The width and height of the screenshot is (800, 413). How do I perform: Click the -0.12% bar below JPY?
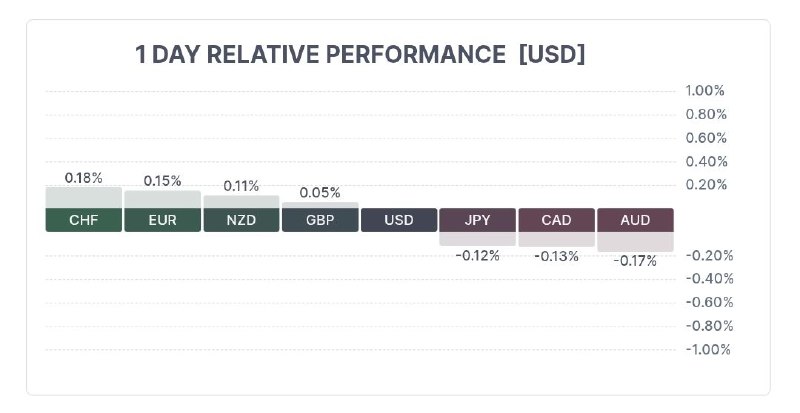[478, 239]
